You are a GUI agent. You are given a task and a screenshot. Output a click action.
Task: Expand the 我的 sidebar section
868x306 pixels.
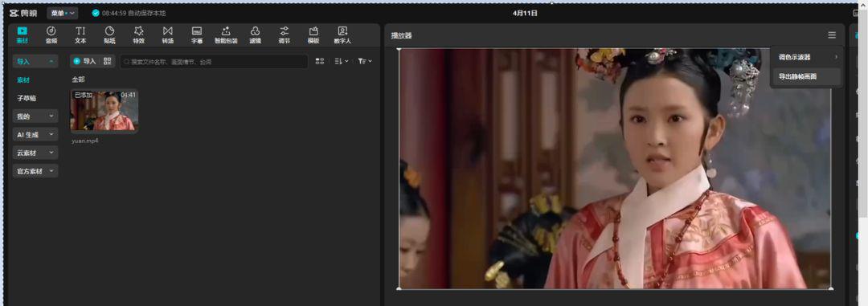click(x=35, y=116)
